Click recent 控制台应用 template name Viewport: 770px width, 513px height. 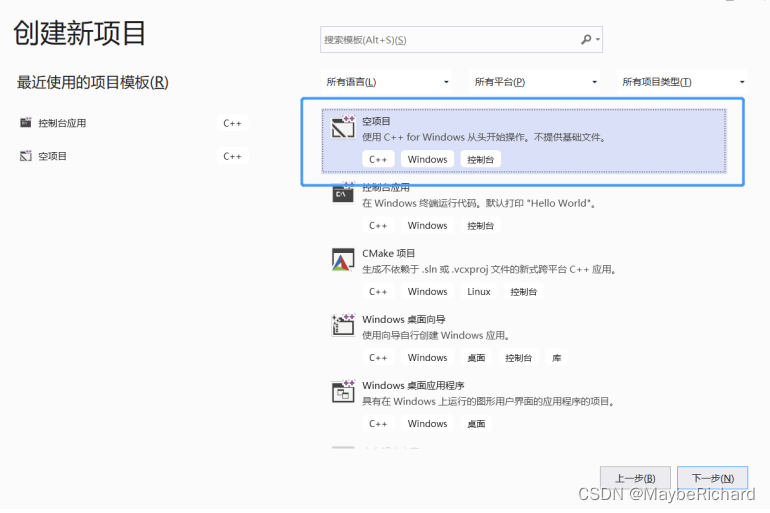[x=62, y=123]
